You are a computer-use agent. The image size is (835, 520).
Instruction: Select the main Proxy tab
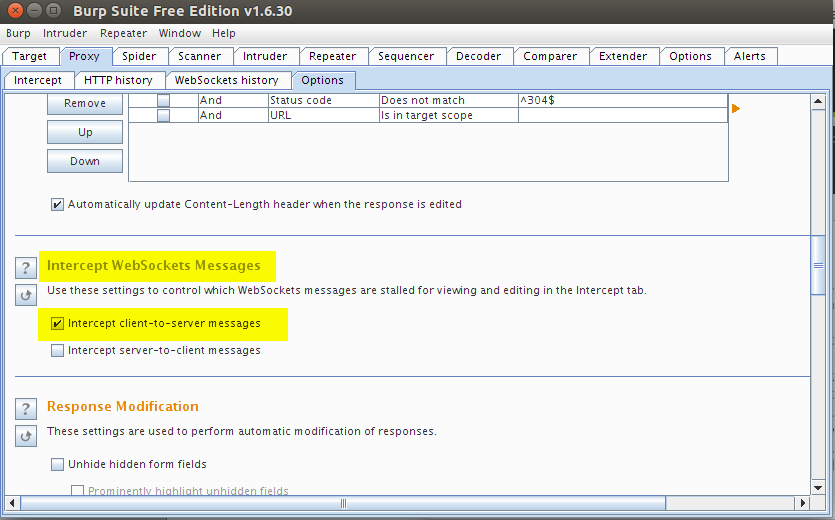pos(84,56)
